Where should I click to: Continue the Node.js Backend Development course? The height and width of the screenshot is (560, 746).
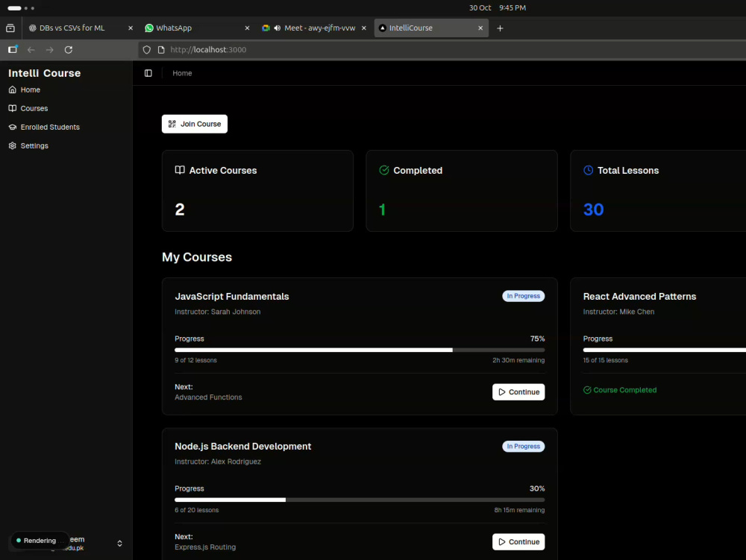(518, 541)
